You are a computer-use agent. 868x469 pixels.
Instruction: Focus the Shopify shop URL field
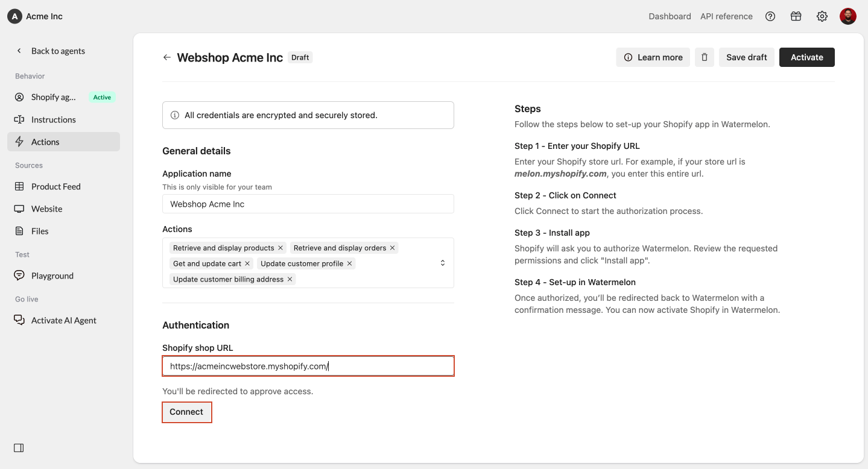[x=308, y=366]
